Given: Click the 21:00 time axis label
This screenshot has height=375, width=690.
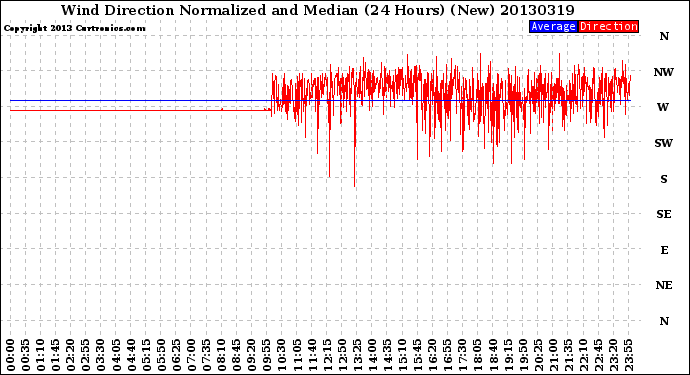Looking at the screenshot, I should tap(553, 355).
